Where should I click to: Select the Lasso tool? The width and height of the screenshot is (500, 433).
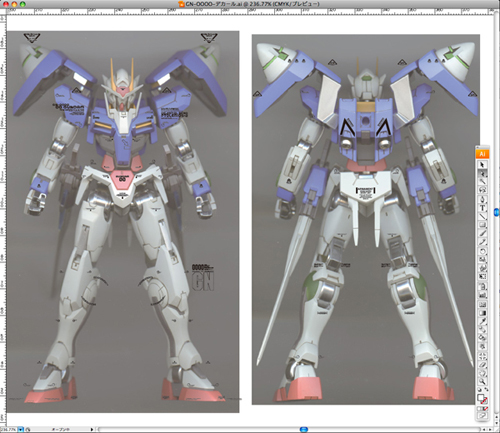[482, 190]
